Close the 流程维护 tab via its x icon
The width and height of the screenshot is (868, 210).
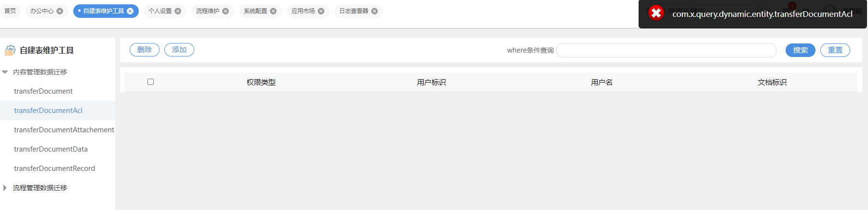[x=226, y=11]
